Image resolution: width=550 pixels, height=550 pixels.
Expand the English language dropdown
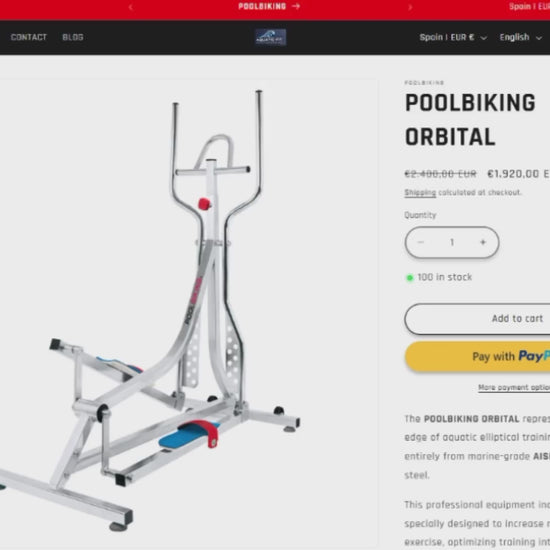(521, 37)
